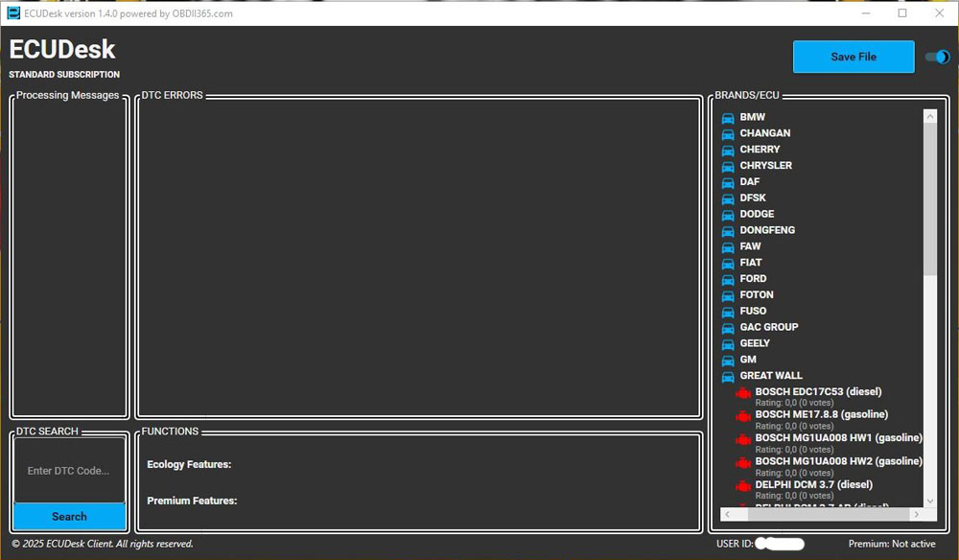This screenshot has width=959, height=560.
Task: Click the FORD car icon
Action: click(x=728, y=280)
